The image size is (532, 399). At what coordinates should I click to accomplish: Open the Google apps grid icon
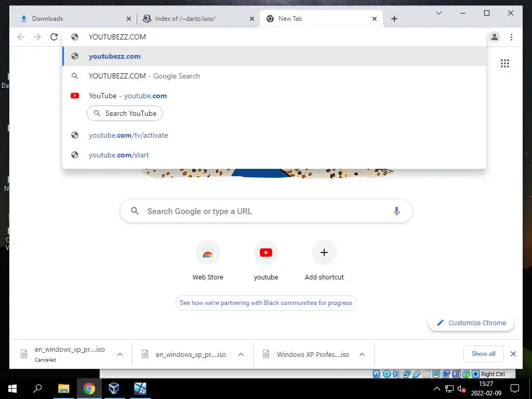coord(505,63)
